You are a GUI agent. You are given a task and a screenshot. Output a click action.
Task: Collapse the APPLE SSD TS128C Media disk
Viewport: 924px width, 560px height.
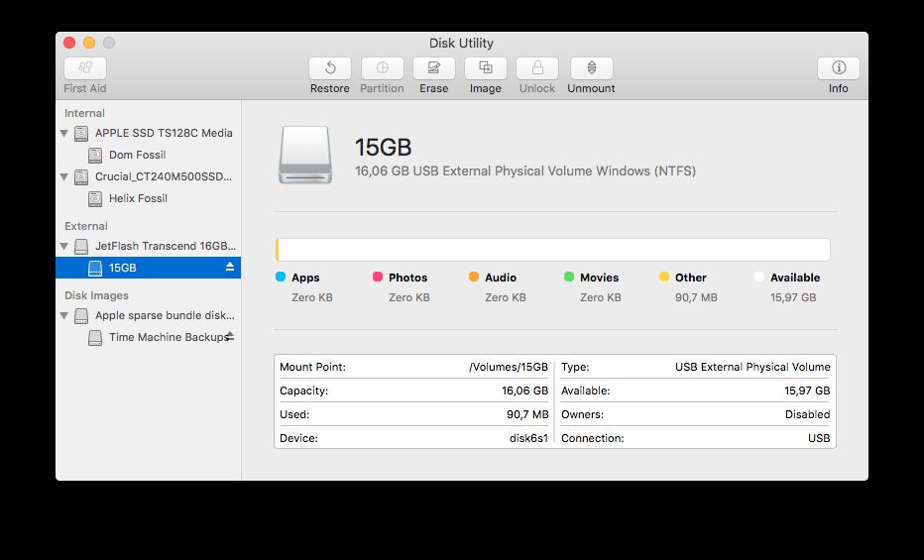64,133
